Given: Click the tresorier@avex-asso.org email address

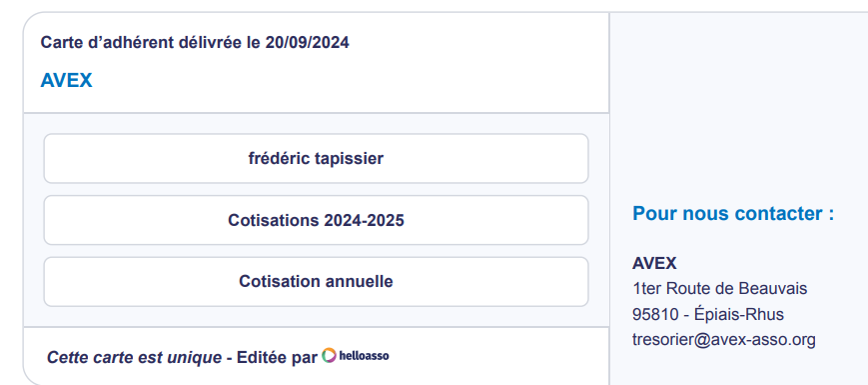Looking at the screenshot, I should pyautogui.click(x=724, y=340).
